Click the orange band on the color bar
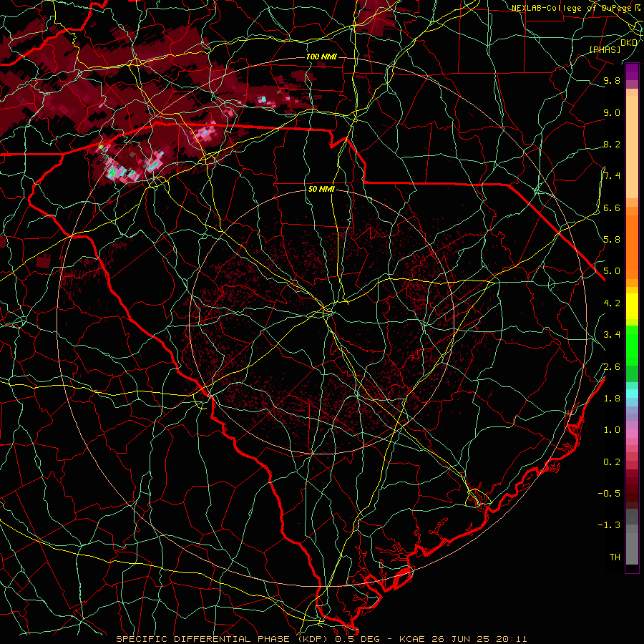Image resolution: width=644 pixels, height=644 pixels. 632,248
